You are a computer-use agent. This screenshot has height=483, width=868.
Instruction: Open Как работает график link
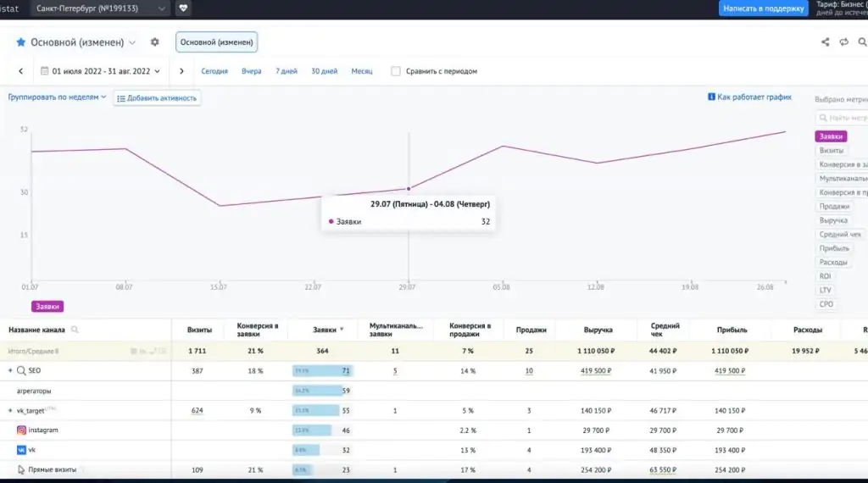pos(754,97)
